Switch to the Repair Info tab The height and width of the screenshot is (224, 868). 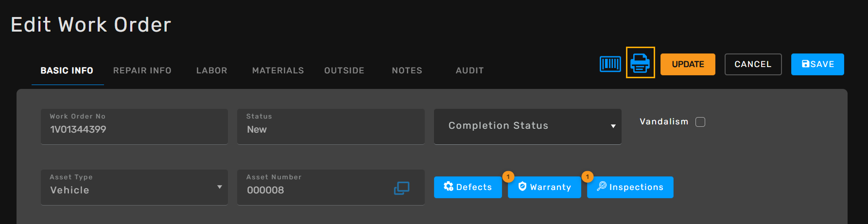(142, 70)
